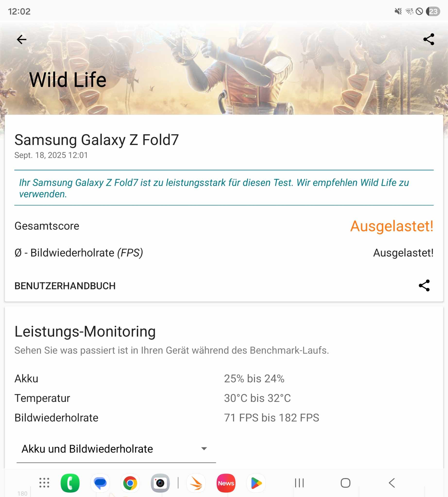Tap the battery indicator in the status bar

point(433,11)
